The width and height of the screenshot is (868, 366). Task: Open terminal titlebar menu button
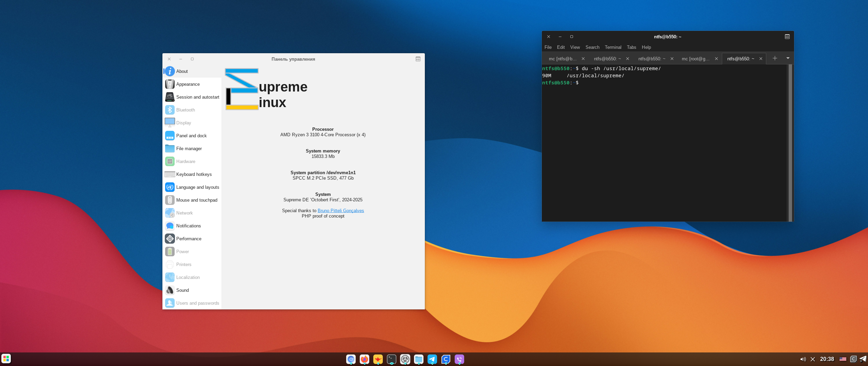pos(787,37)
